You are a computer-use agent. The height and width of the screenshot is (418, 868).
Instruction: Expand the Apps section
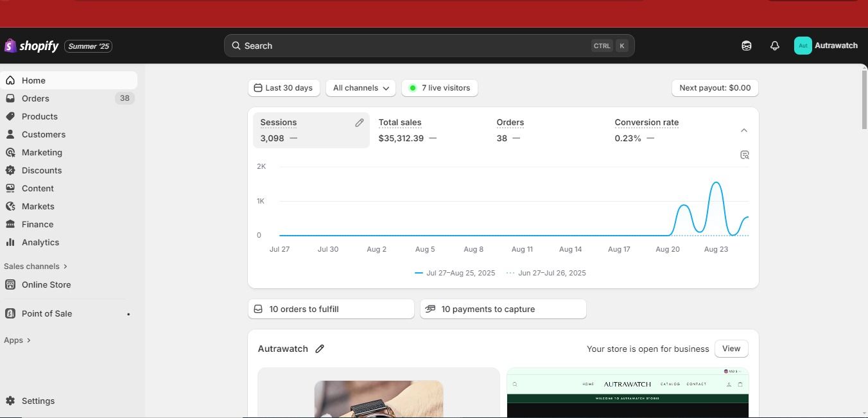click(17, 340)
